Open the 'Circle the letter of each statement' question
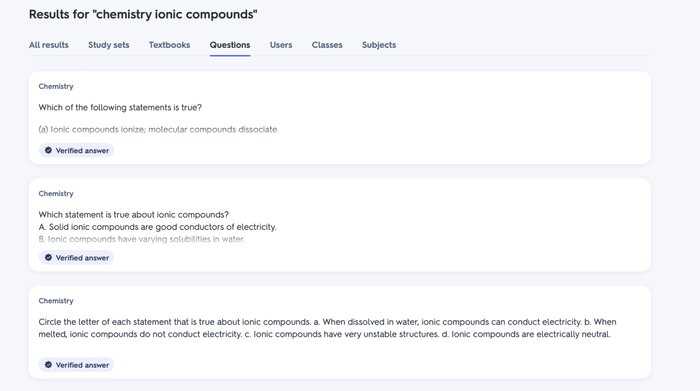The image size is (700, 391). [327, 328]
